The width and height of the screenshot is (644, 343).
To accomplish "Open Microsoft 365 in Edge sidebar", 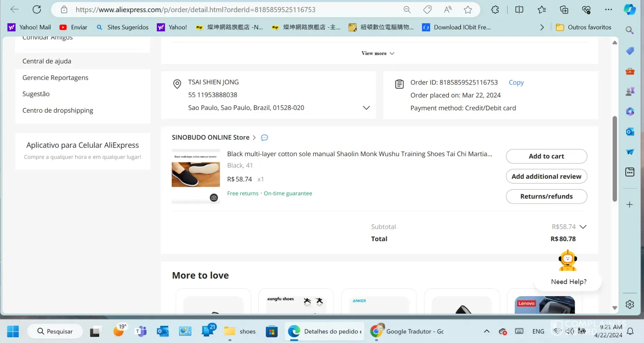I will click(630, 112).
